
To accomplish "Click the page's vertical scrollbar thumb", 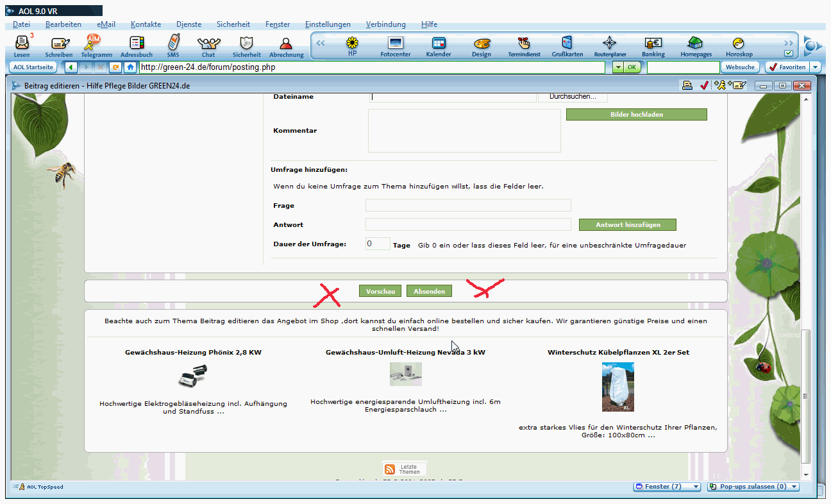I will point(806,396).
